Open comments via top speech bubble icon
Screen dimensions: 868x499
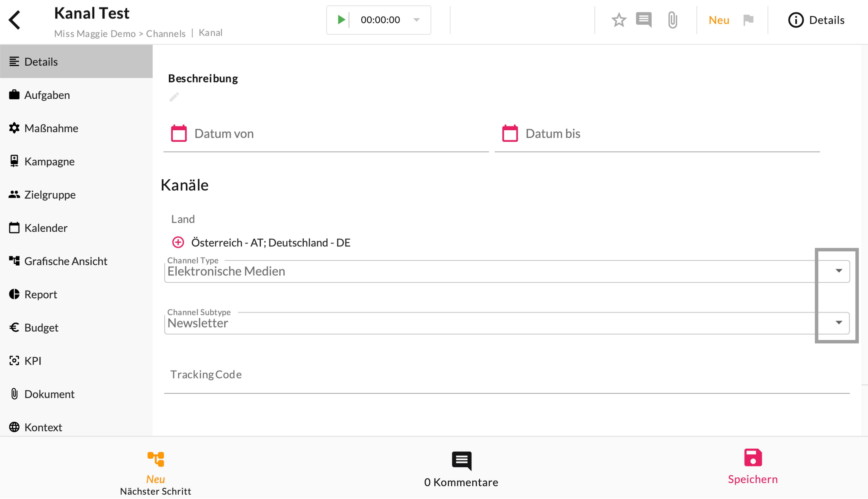pos(643,20)
